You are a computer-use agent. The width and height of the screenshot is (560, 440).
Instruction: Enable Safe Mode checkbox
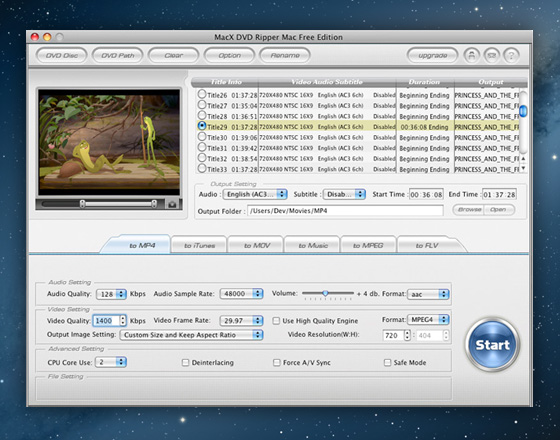pos(387,362)
